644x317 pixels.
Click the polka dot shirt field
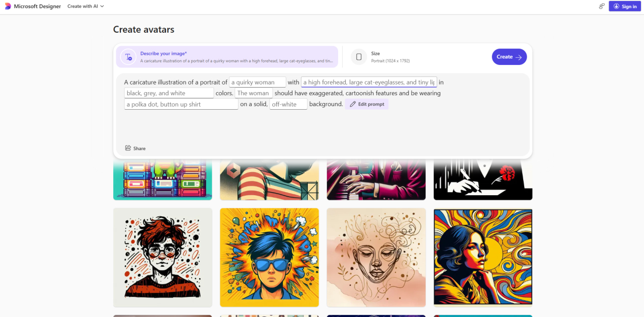click(x=181, y=104)
